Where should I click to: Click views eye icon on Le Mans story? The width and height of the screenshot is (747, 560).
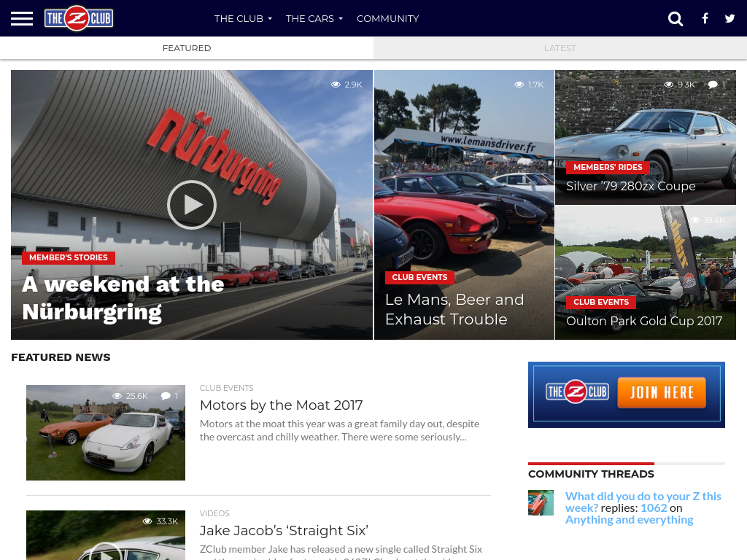pos(519,85)
